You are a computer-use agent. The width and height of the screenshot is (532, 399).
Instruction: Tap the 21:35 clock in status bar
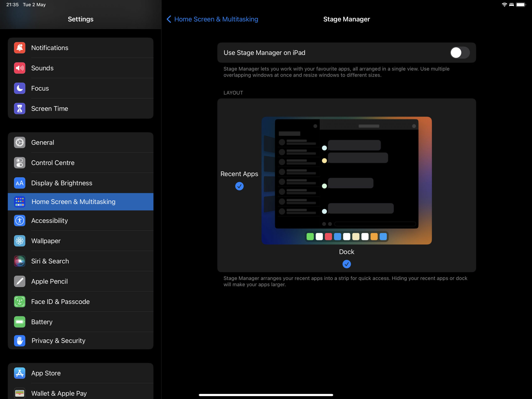pyautogui.click(x=12, y=5)
